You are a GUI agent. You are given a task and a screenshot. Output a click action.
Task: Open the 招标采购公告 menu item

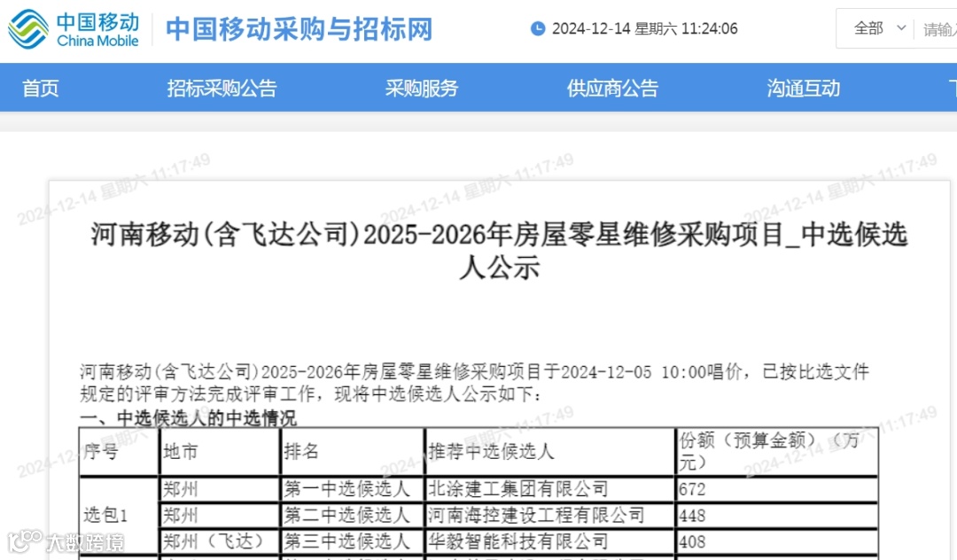coord(222,89)
